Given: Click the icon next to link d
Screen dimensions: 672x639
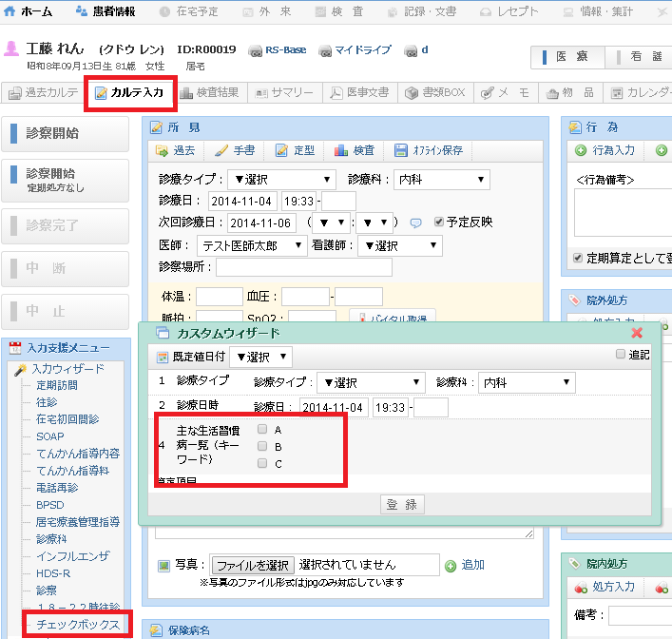Looking at the screenshot, I should [x=411, y=51].
